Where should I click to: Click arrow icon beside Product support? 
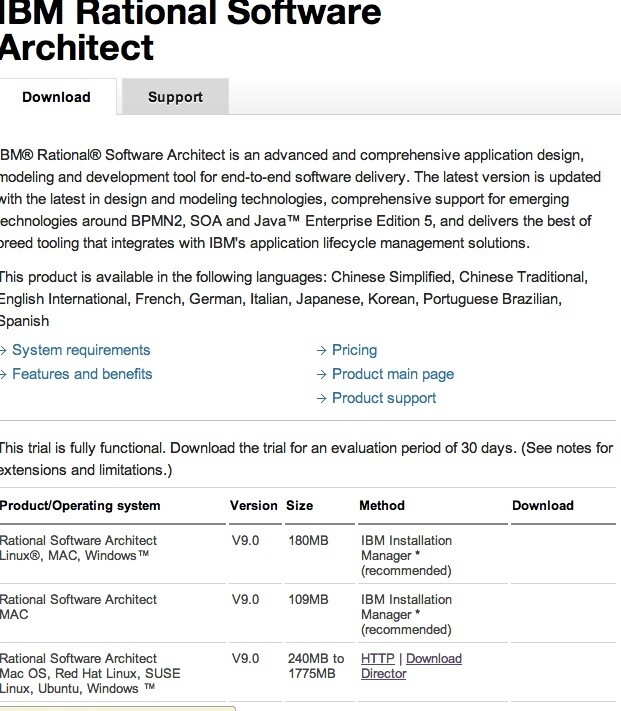coord(321,399)
